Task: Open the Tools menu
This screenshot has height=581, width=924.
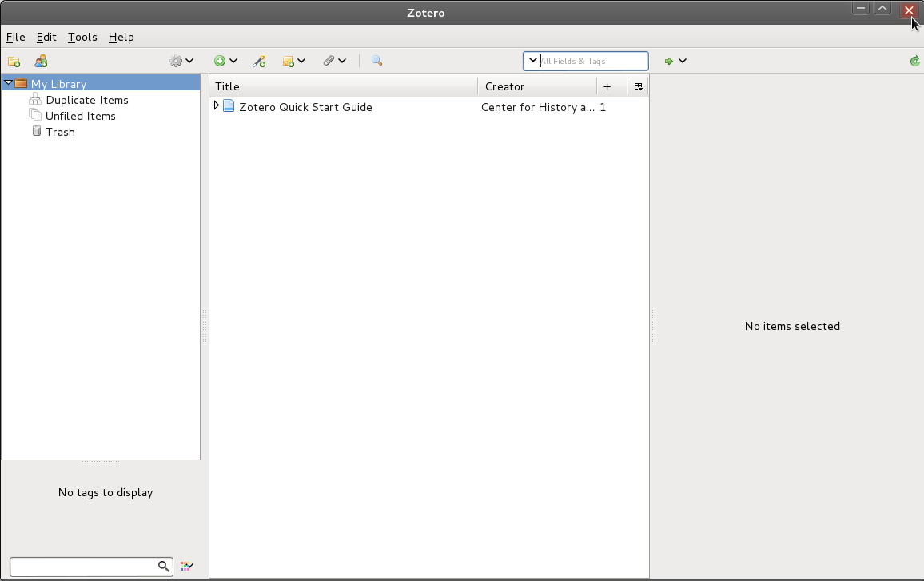Action: (82, 37)
